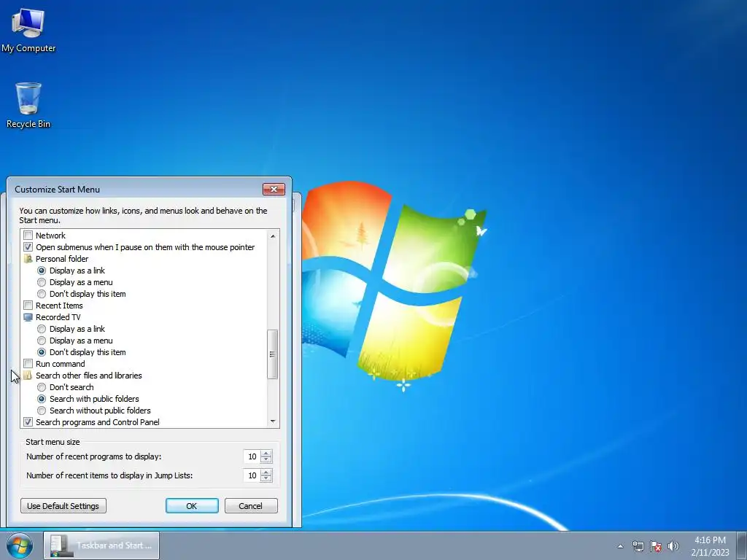Click the Cancel button
This screenshot has height=560, width=747.
pyautogui.click(x=251, y=506)
